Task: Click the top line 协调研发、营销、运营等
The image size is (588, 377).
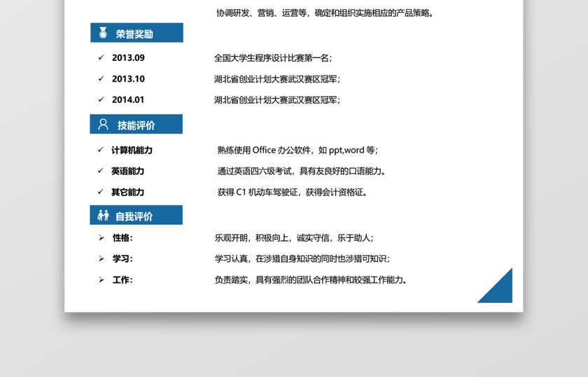Action: click(325, 13)
